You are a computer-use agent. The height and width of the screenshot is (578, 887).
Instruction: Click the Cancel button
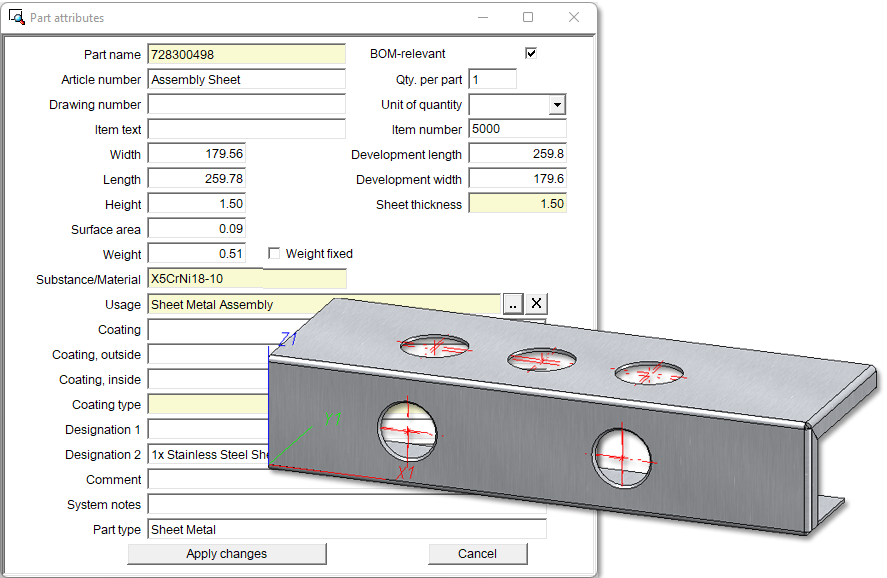[x=477, y=554]
